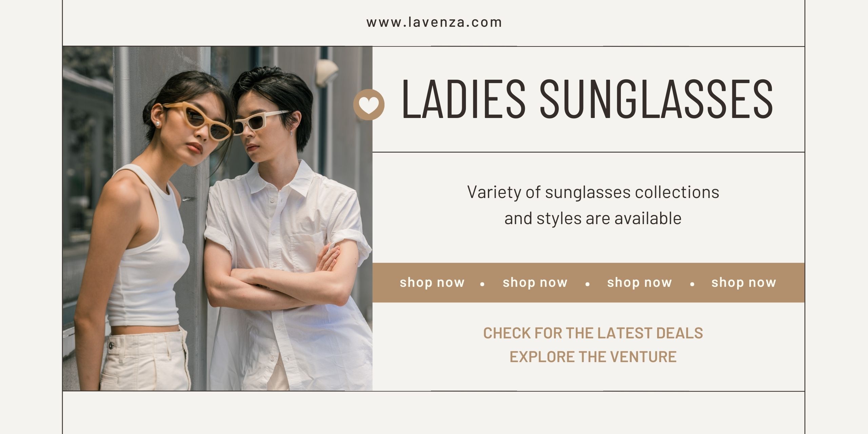Image resolution: width=868 pixels, height=434 pixels.
Task: Choose the third "shop now" label
Action: (639, 282)
